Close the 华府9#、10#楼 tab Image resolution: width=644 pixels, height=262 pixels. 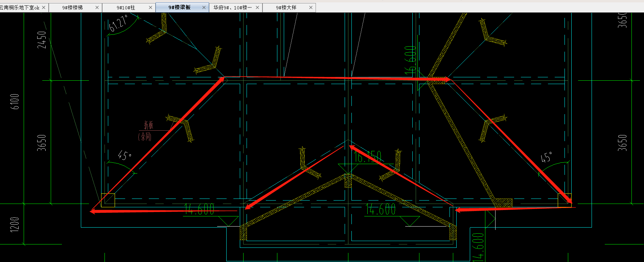pos(257,7)
